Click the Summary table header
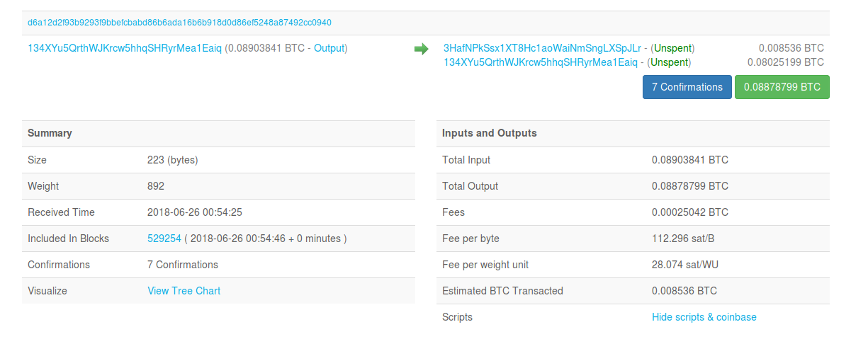The height and width of the screenshot is (356, 868). click(x=50, y=133)
